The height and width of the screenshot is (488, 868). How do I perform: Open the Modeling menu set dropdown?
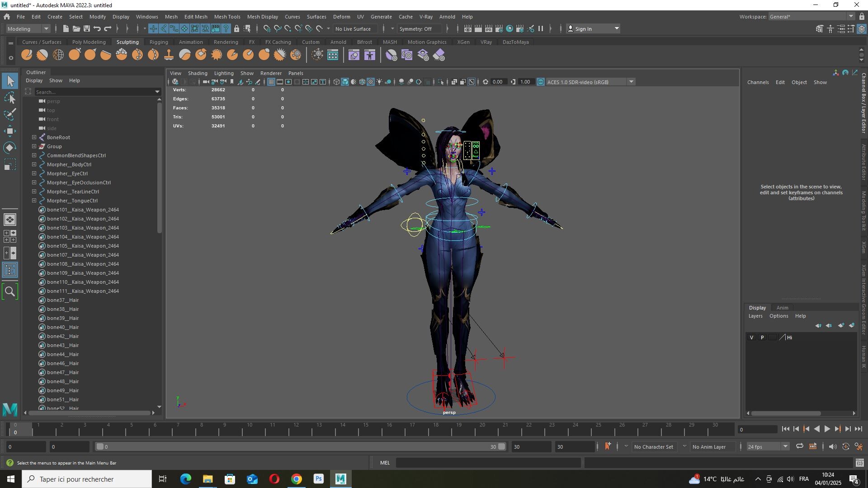pyautogui.click(x=28, y=28)
